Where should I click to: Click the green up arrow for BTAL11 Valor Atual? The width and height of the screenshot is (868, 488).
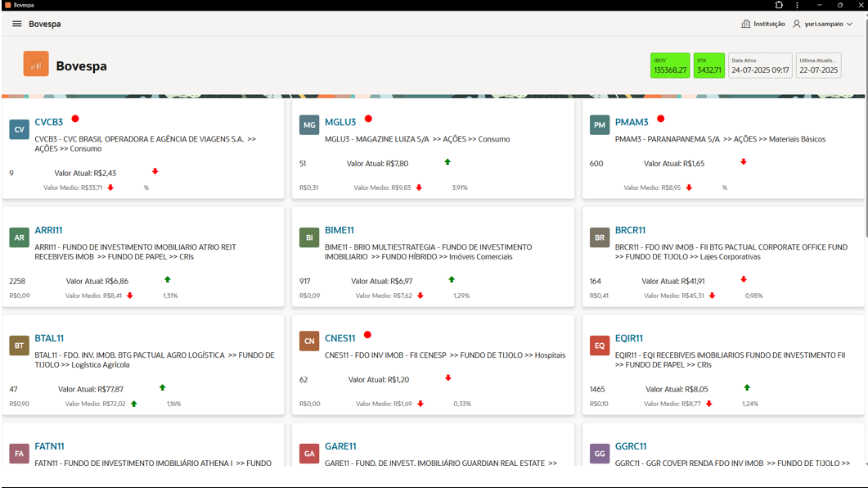(x=162, y=387)
